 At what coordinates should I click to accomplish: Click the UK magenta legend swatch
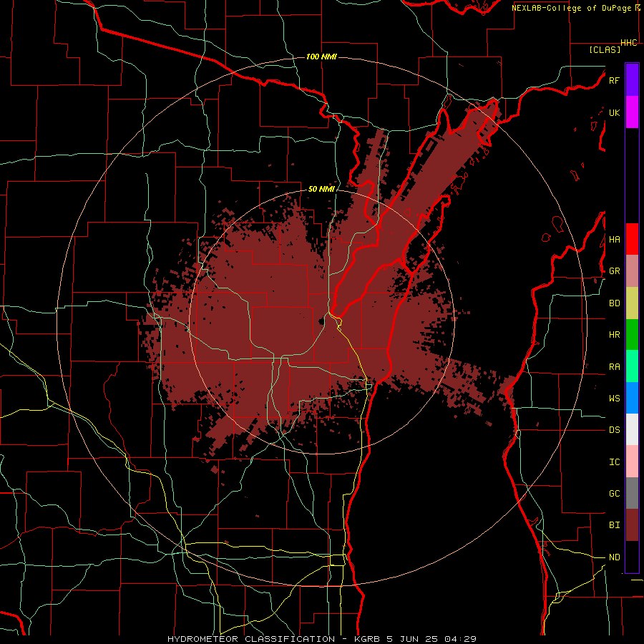tap(632, 112)
